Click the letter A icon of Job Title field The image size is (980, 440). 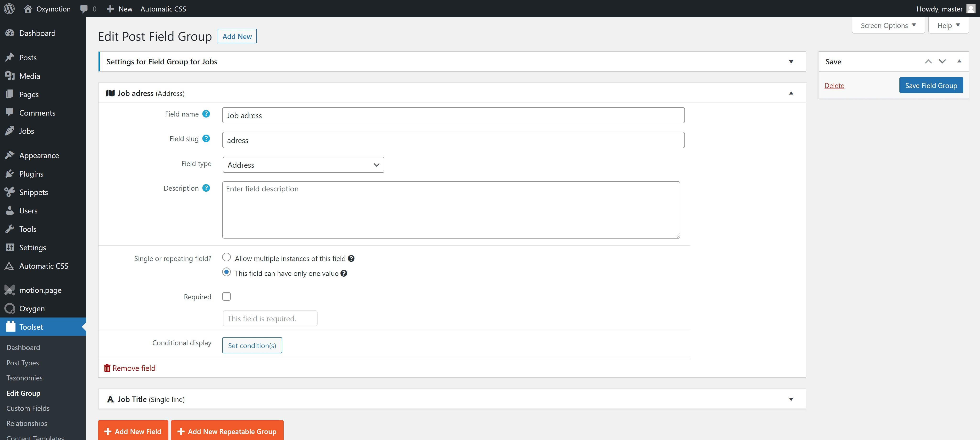(110, 399)
